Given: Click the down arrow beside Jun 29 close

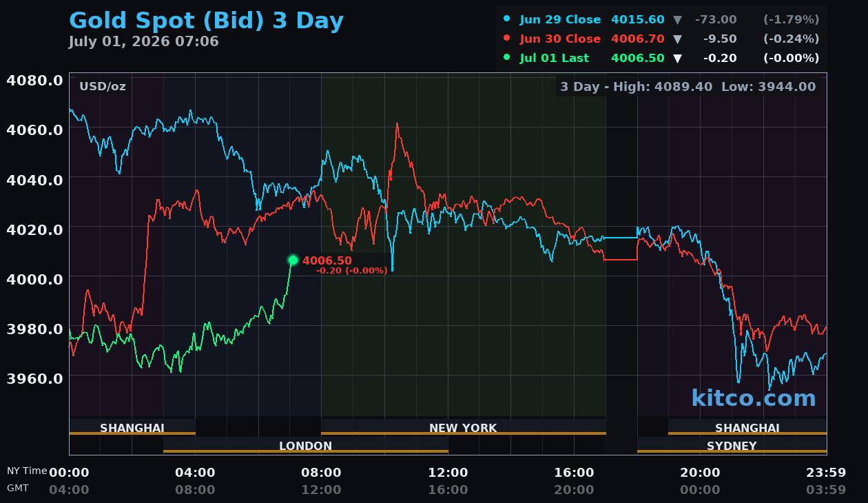Looking at the screenshot, I should click(x=677, y=20).
